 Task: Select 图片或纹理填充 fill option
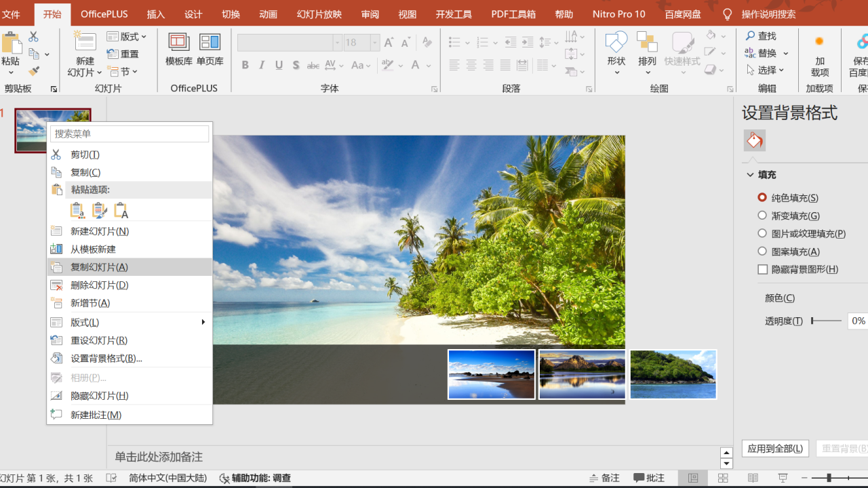pos(762,233)
